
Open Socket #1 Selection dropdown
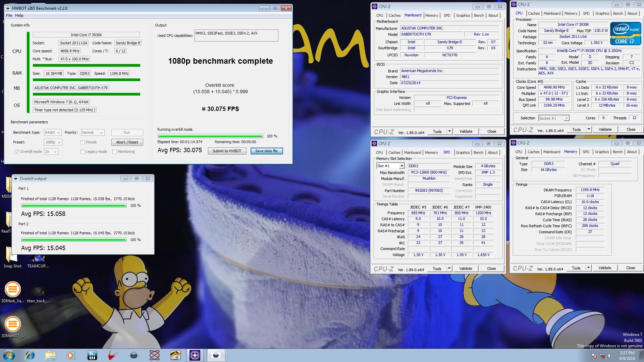554,118
